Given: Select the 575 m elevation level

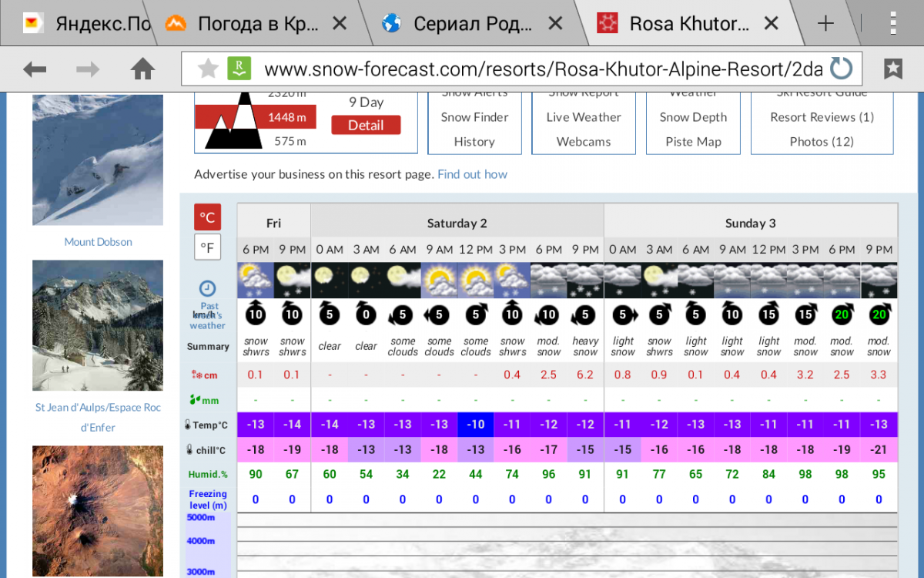Looking at the screenshot, I should coord(290,141).
